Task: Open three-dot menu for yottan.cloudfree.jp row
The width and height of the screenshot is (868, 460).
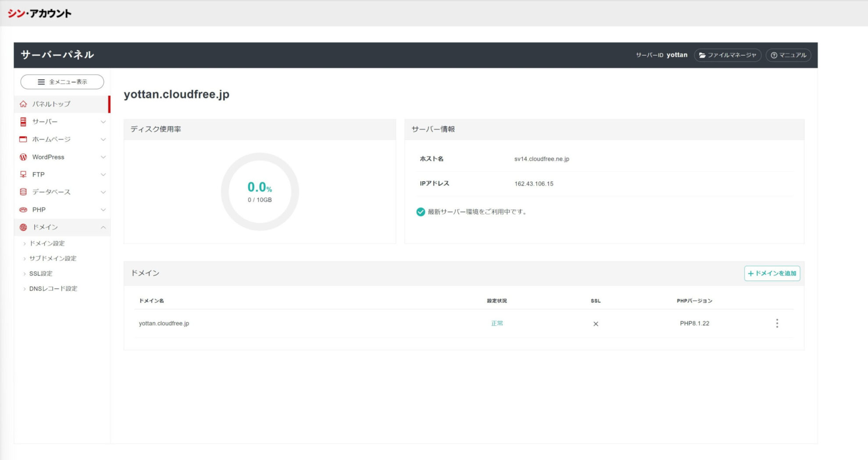Action: pyautogui.click(x=777, y=323)
